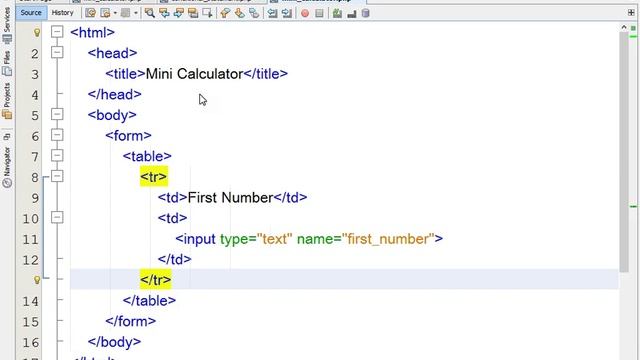
Task: Click Find Next Occurrence icon
Action: [x=178, y=13]
